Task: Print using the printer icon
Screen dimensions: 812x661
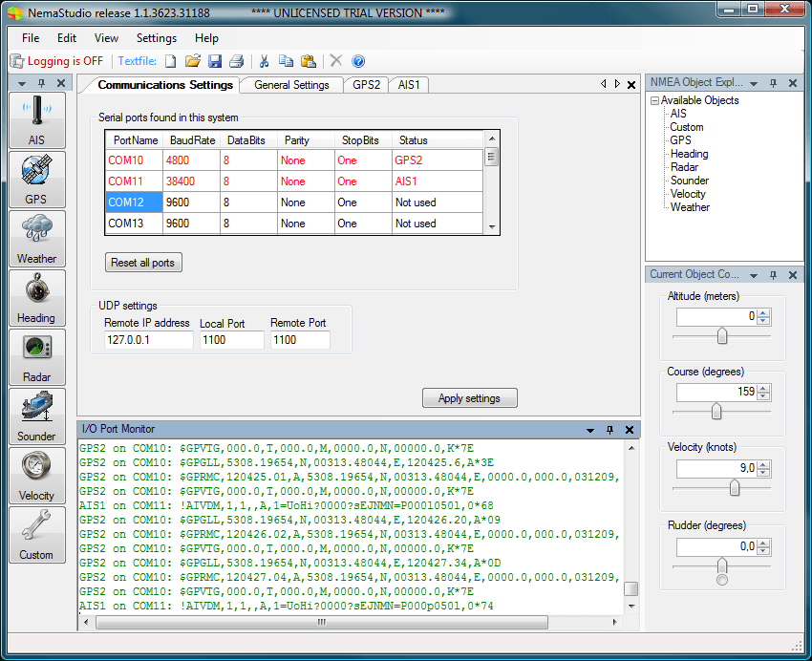Action: click(237, 61)
